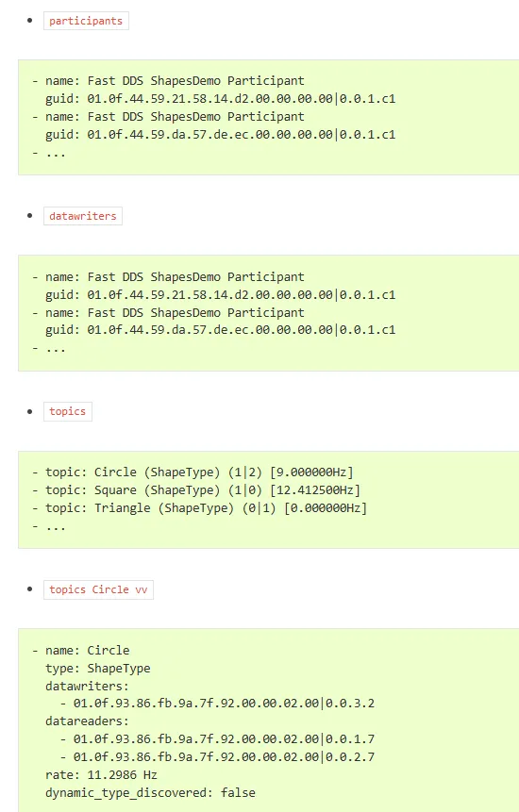Select the datawriter guid ending 0.0.3.2
The image size is (519, 812).
(224, 704)
